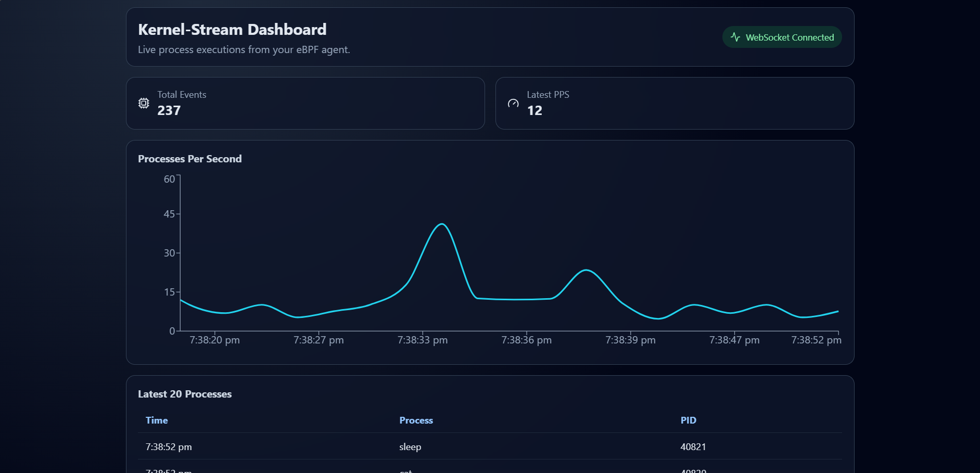Select the Time column header
The image size is (980, 473).
pyautogui.click(x=157, y=420)
